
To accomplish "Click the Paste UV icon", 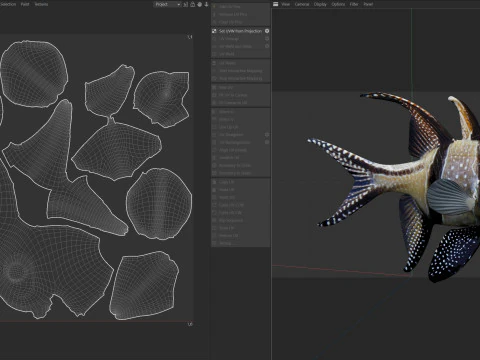I will click(214, 190).
